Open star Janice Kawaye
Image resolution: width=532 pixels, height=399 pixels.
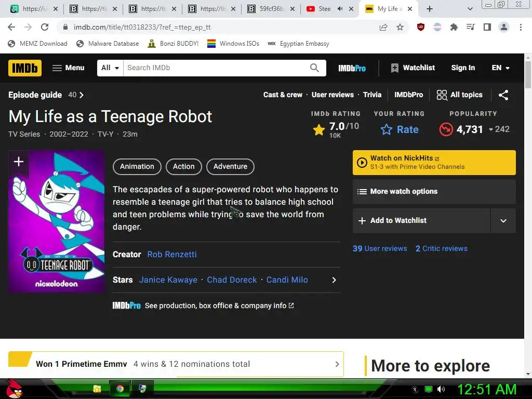point(168,280)
